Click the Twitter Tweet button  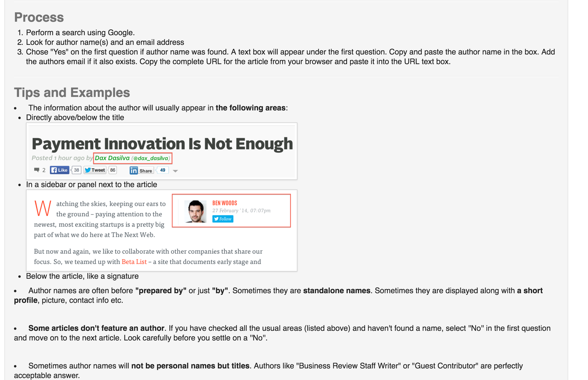tap(95, 170)
